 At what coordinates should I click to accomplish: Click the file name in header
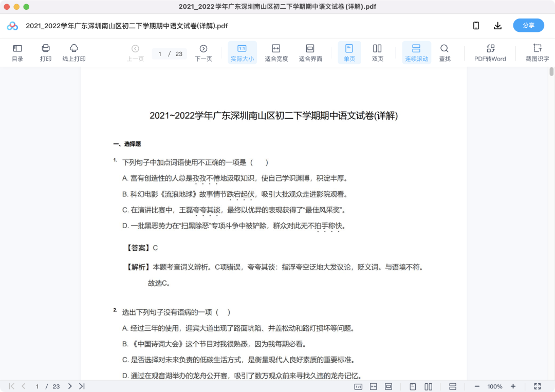pyautogui.click(x=127, y=26)
